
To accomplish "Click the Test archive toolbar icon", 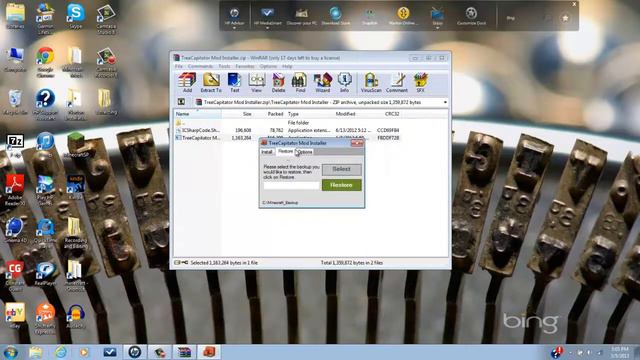I will 235,82.
